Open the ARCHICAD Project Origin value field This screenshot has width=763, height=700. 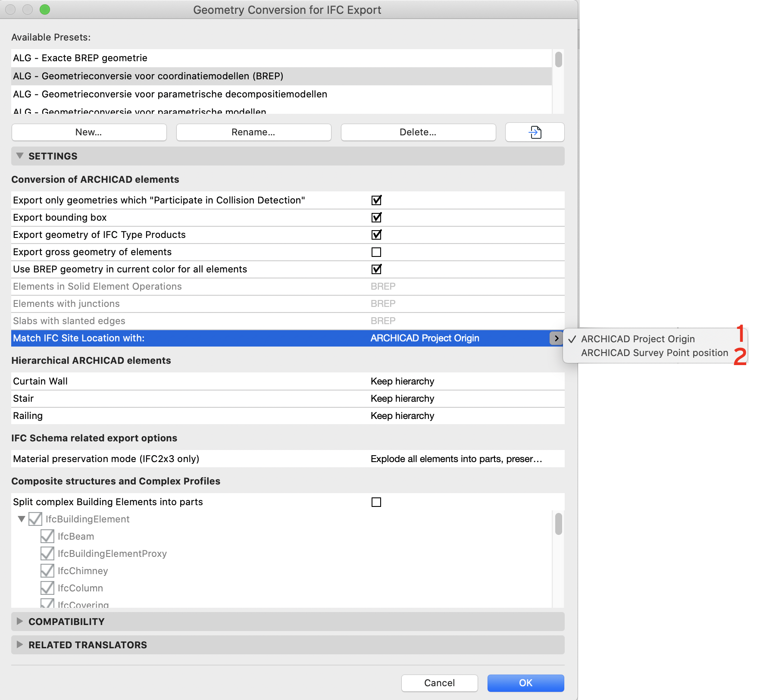[425, 338]
